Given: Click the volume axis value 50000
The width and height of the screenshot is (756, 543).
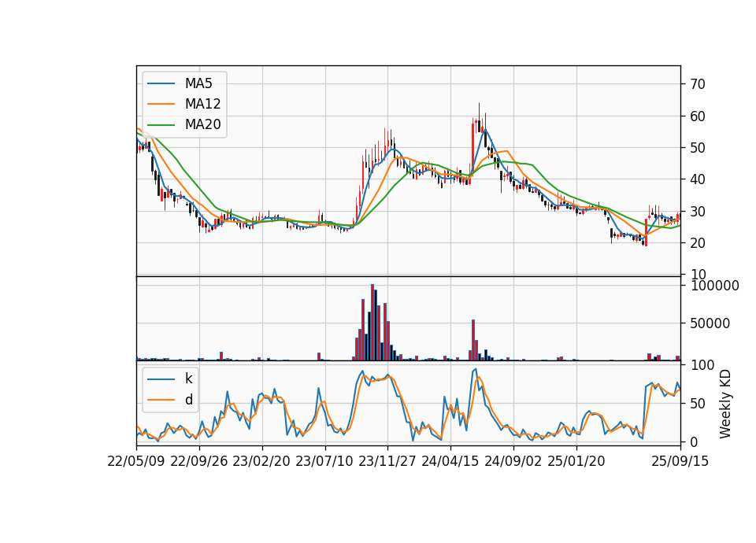Looking at the screenshot, I should 710,323.
